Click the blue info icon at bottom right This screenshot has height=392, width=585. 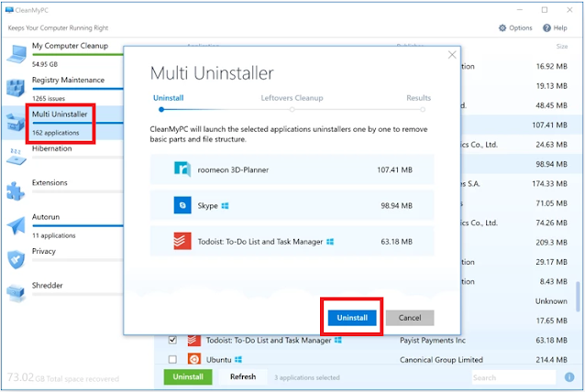click(x=569, y=377)
